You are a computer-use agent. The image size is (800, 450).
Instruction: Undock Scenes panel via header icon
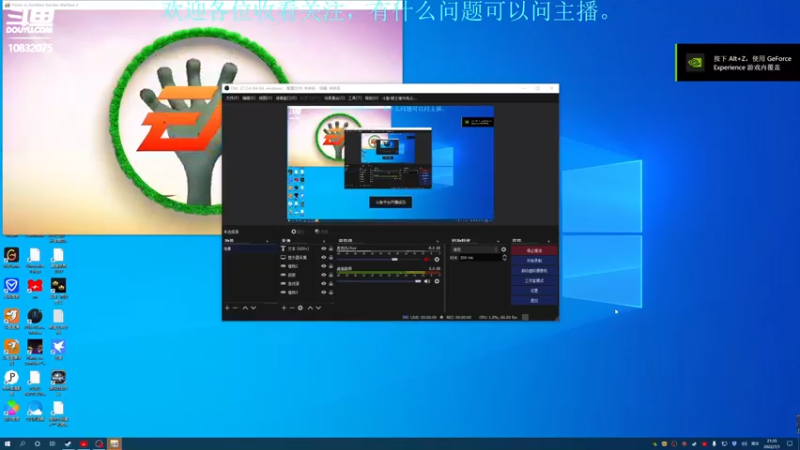pyautogui.click(x=267, y=241)
